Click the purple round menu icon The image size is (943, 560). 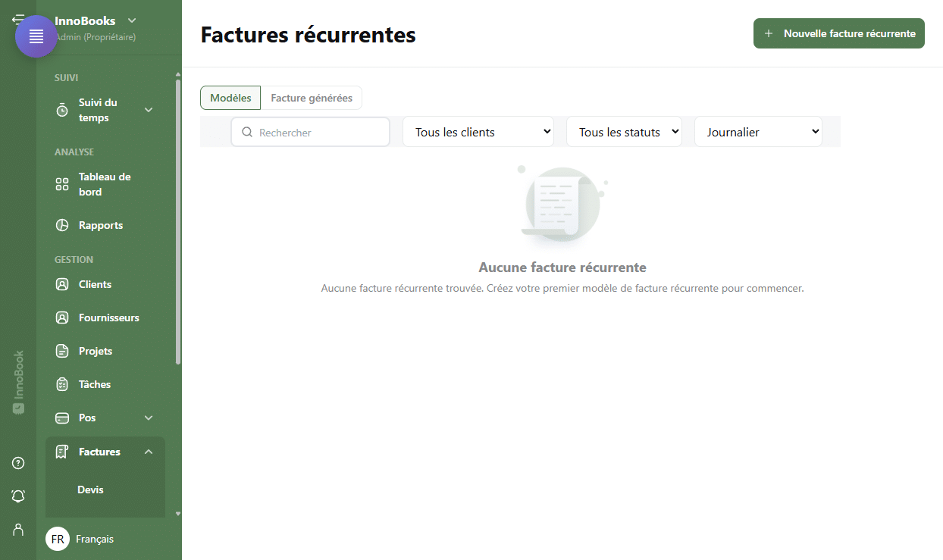click(36, 36)
